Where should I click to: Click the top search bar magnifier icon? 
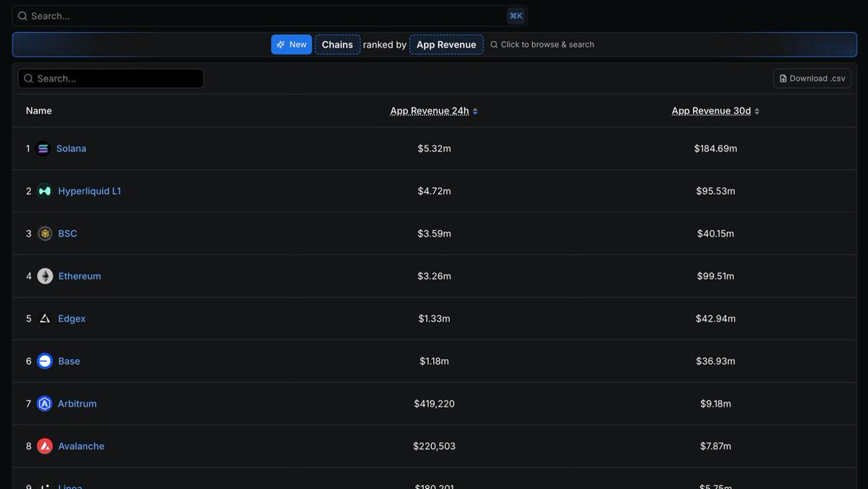click(x=22, y=16)
